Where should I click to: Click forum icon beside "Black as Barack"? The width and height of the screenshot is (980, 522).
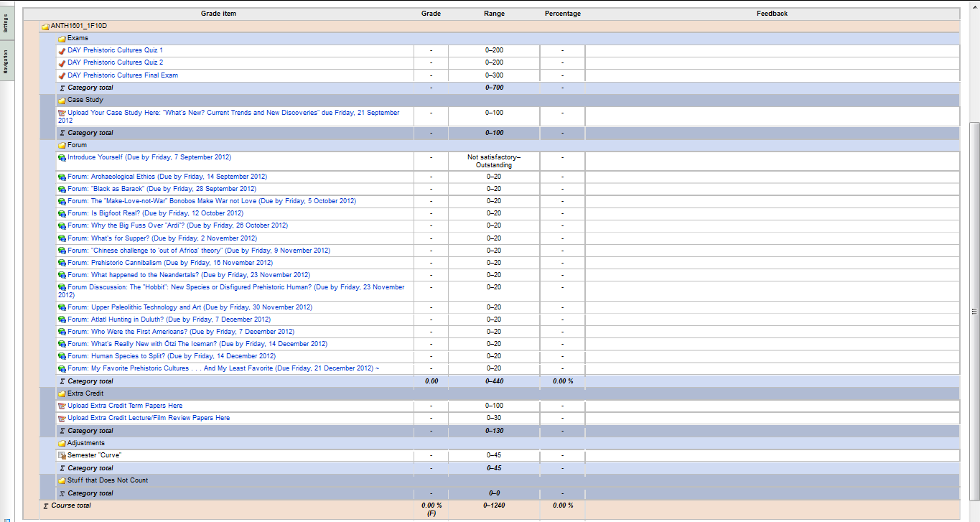[62, 190]
